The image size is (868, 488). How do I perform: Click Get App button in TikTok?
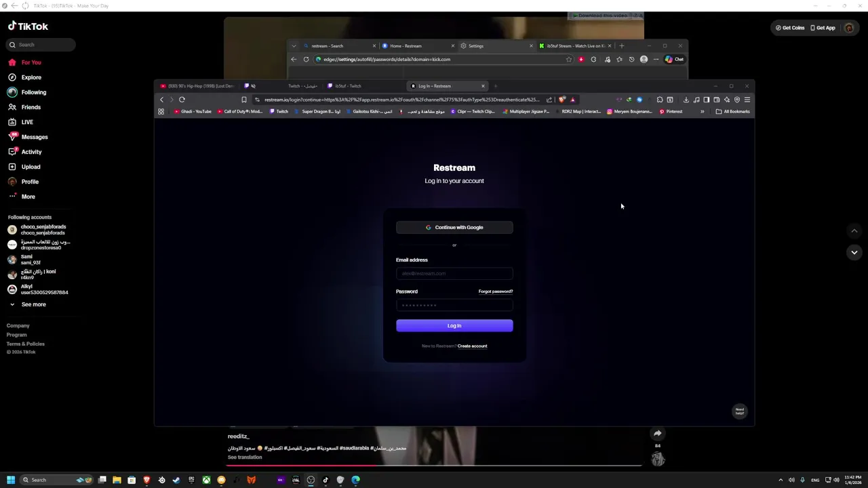(823, 28)
